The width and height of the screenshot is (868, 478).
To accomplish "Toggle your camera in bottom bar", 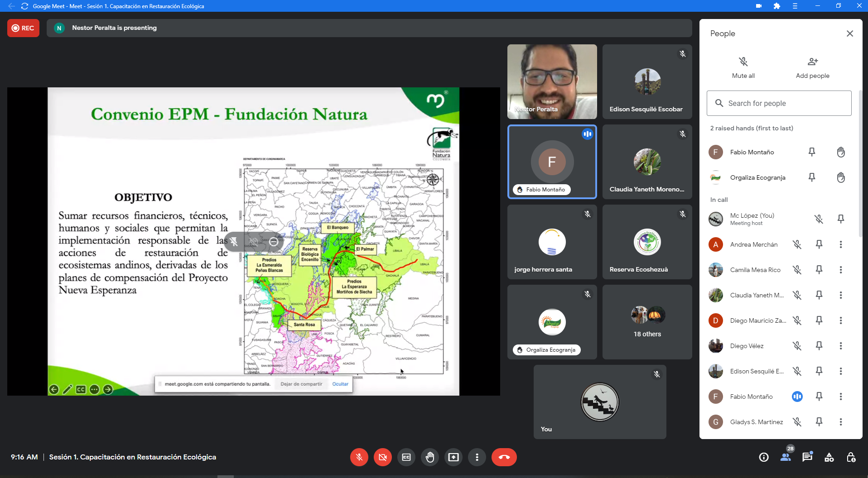I will [383, 457].
